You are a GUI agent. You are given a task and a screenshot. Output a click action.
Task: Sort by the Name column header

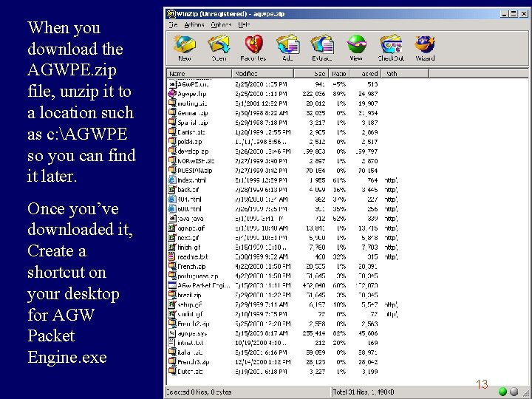point(199,73)
